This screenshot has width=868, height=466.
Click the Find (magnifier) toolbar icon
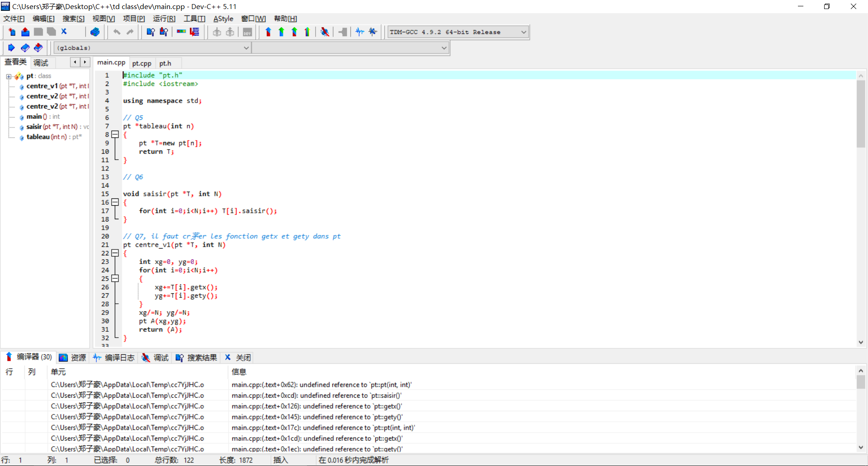151,32
